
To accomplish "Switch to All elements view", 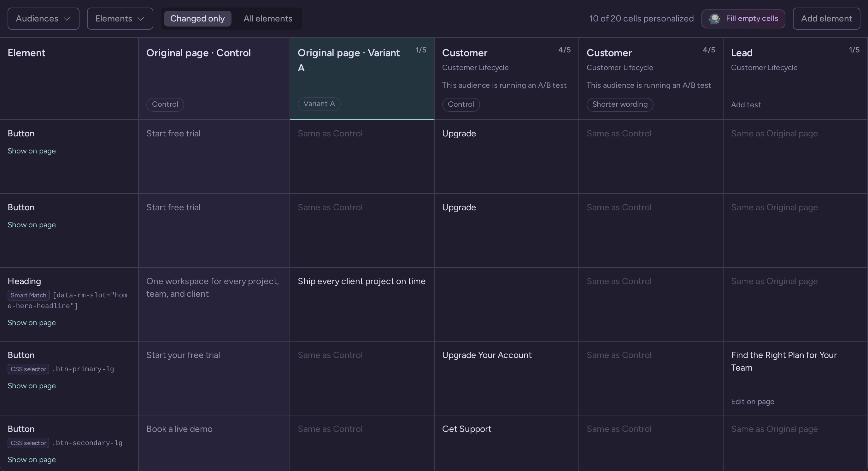I will pyautogui.click(x=268, y=19).
